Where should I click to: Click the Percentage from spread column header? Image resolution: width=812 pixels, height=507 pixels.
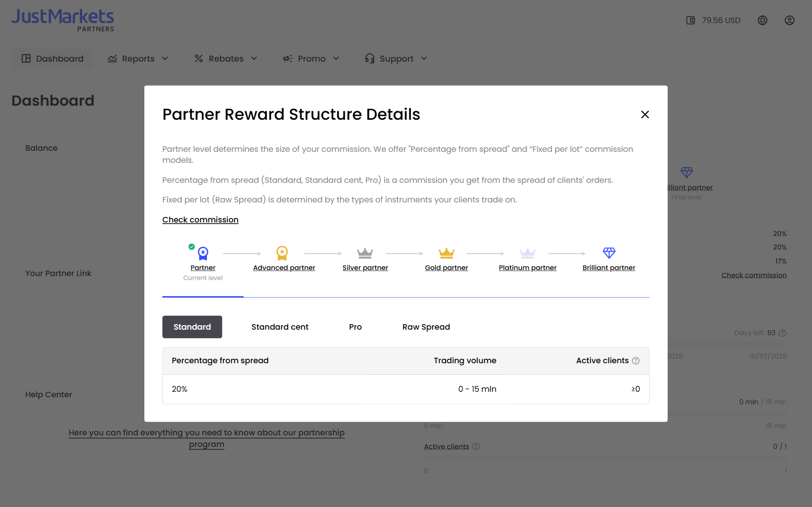220,360
